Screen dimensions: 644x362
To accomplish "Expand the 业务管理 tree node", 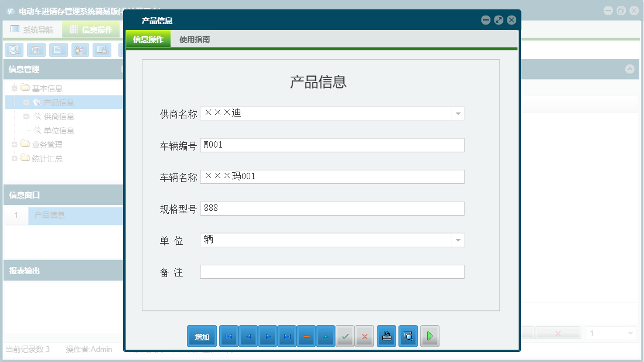I will pos(14,145).
